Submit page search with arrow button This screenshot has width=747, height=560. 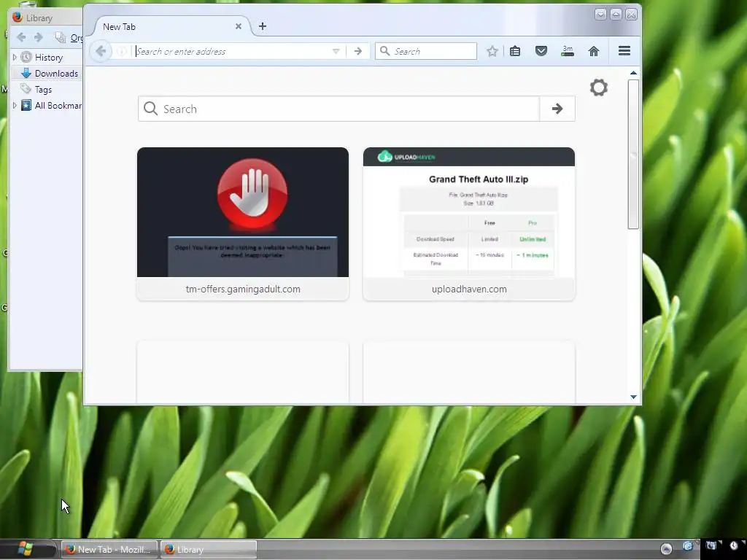tap(557, 109)
